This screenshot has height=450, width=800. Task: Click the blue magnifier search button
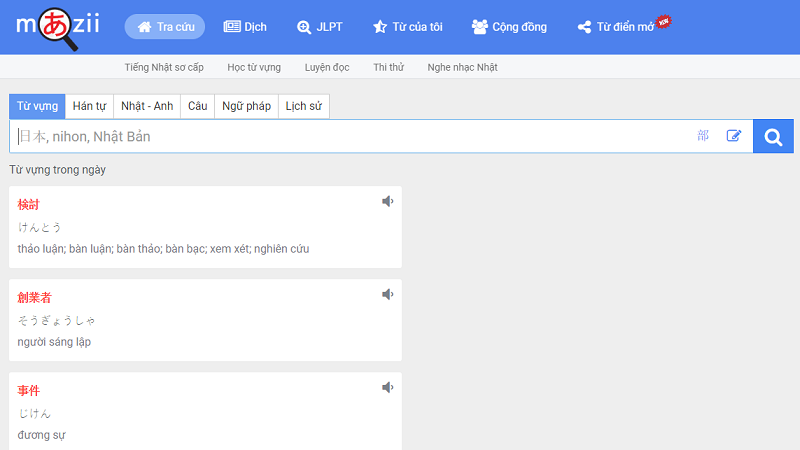[x=773, y=136]
